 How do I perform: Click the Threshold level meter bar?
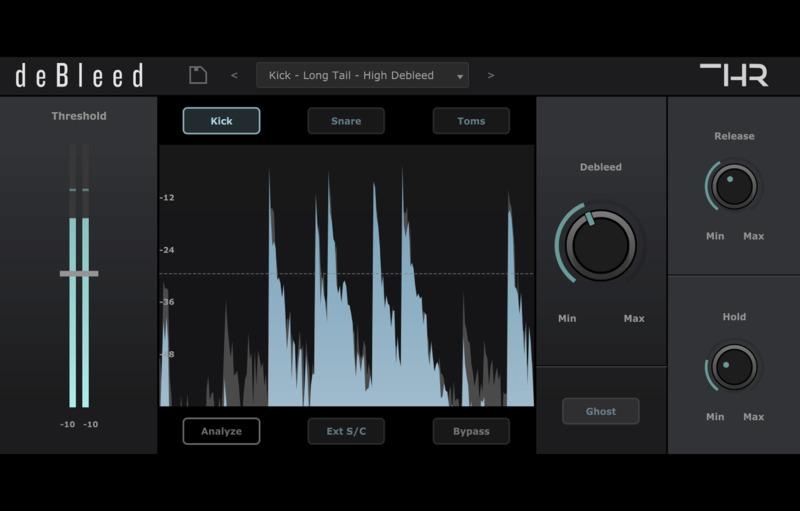tap(73, 340)
